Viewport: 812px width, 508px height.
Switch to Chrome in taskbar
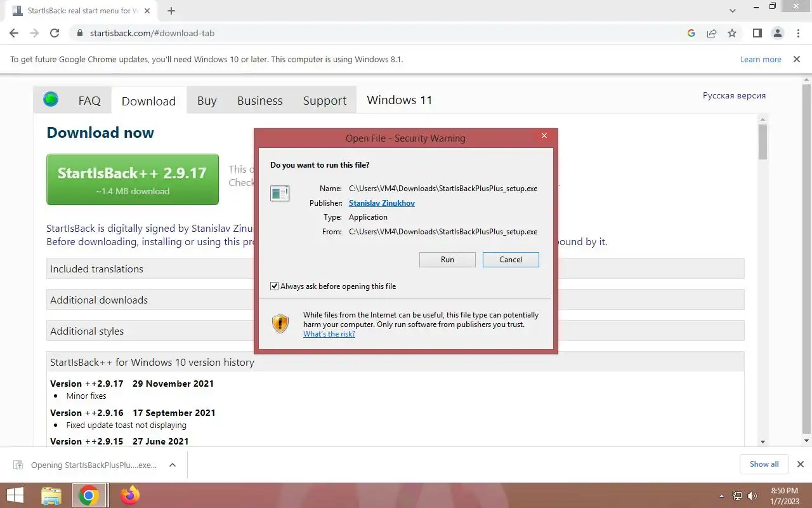tap(89, 495)
